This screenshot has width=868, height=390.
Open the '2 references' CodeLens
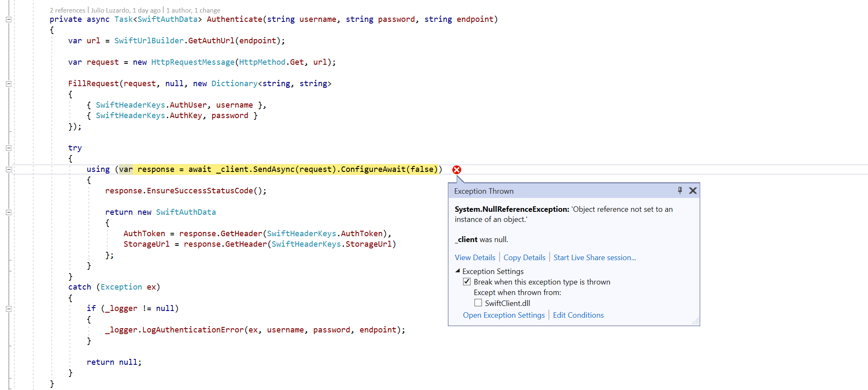[67, 10]
